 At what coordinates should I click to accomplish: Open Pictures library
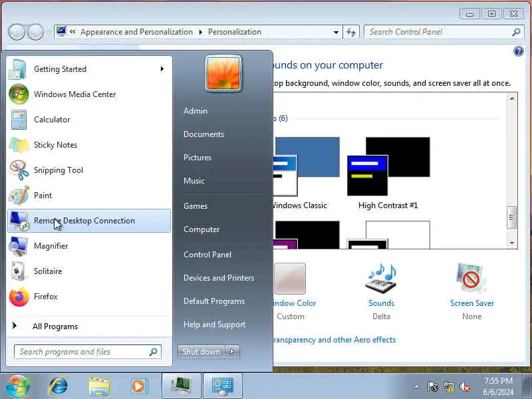pyautogui.click(x=198, y=158)
